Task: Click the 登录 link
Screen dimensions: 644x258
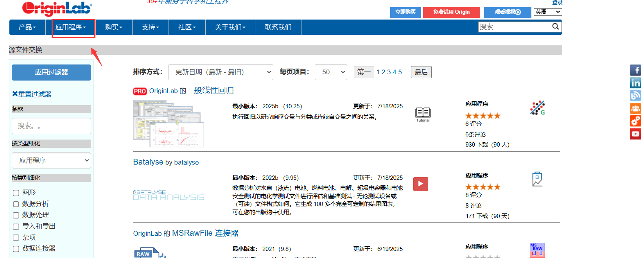Action: pyautogui.click(x=557, y=2)
